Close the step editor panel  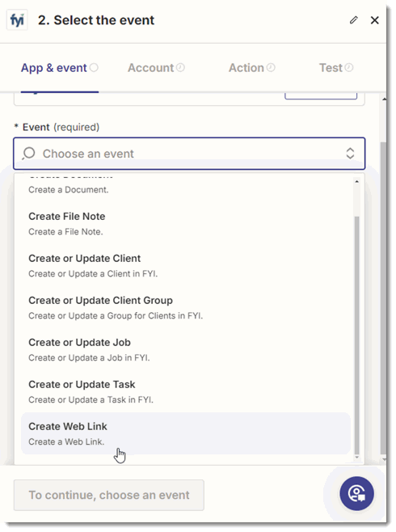point(375,20)
